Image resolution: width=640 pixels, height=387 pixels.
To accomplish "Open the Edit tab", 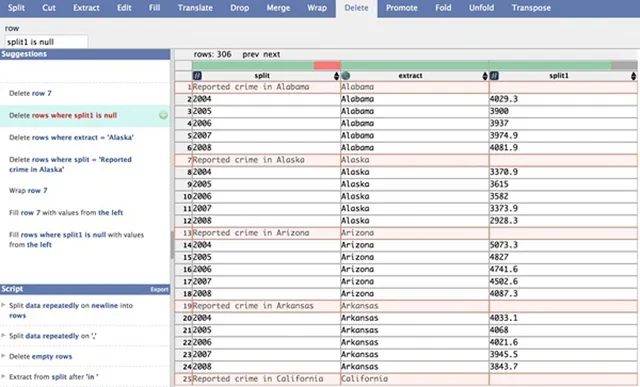I will 124,8.
